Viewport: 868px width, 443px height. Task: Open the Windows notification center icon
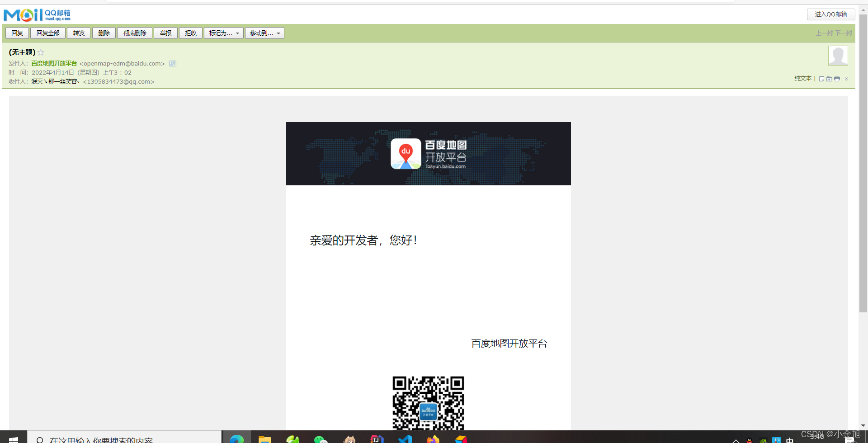coord(849,440)
